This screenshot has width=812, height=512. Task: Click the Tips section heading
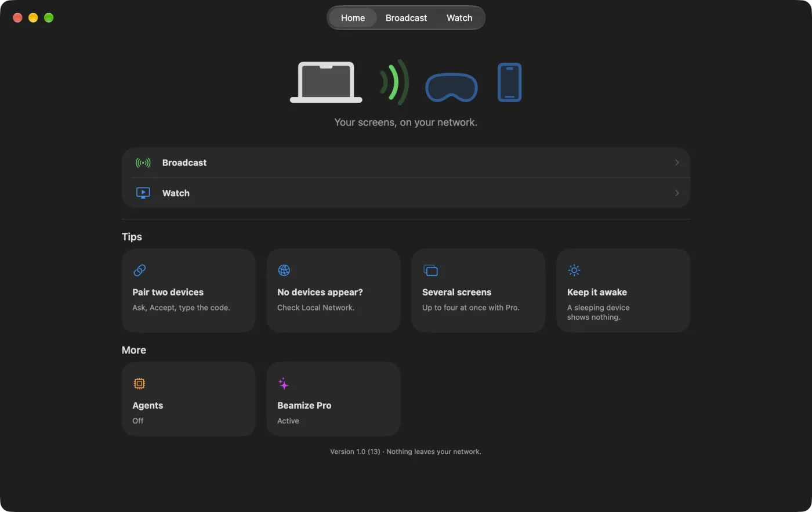[132, 237]
